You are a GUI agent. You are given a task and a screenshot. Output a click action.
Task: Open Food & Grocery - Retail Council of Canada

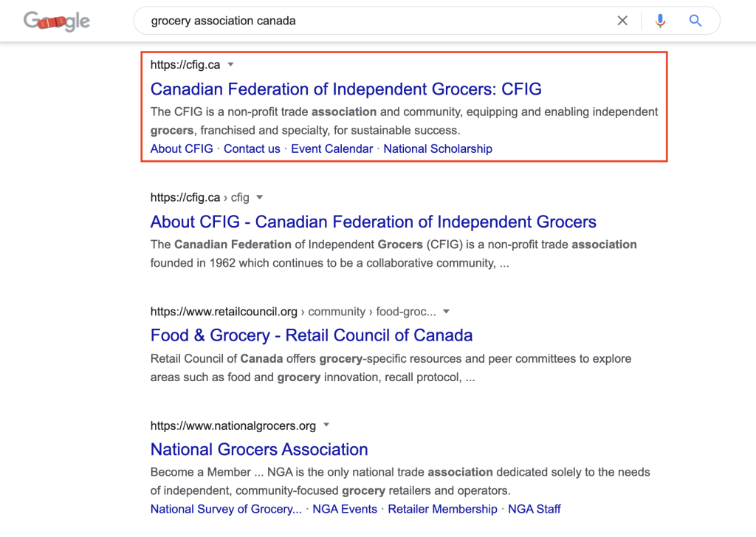(312, 335)
